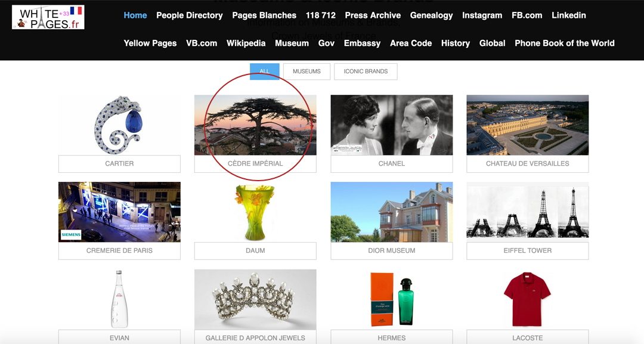Open the Cremerie de Paris night photo

(119, 212)
